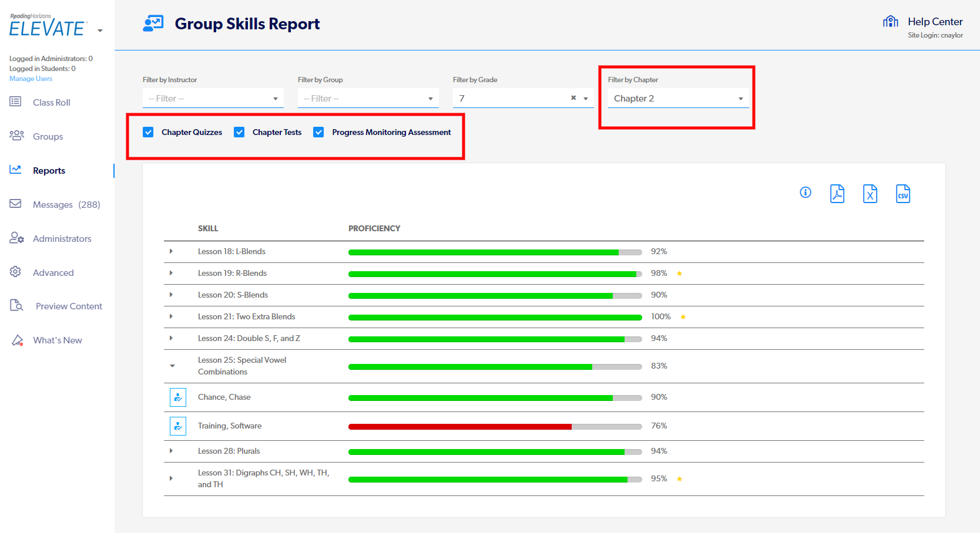Screen dimensions: 980x533
Task: Open the report info icon
Action: 806,193
